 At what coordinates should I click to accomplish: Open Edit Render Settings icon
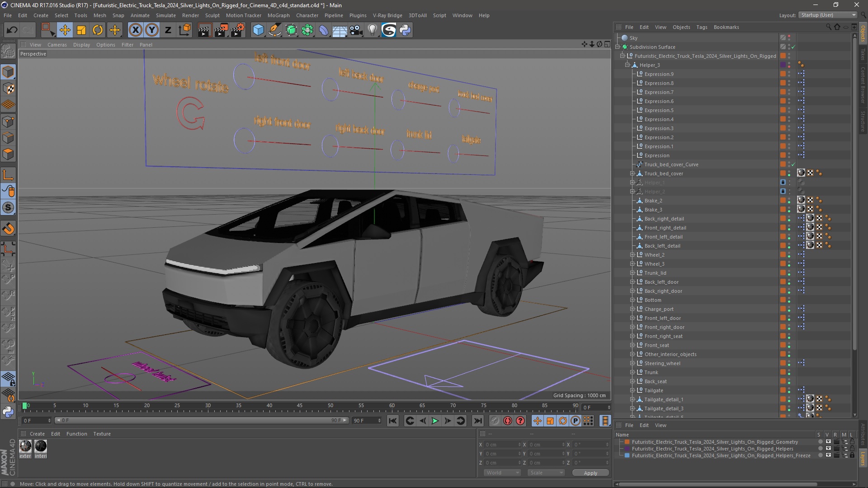coord(238,30)
